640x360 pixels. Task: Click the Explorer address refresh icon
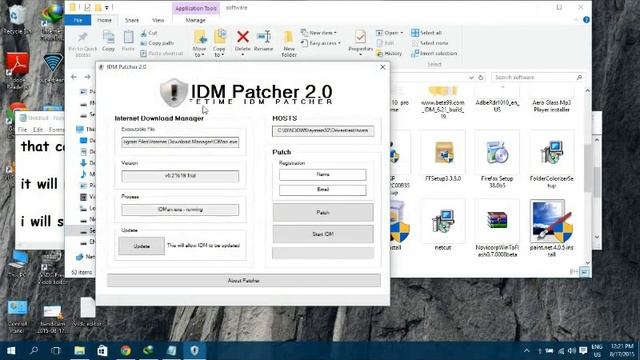pyautogui.click(x=481, y=77)
